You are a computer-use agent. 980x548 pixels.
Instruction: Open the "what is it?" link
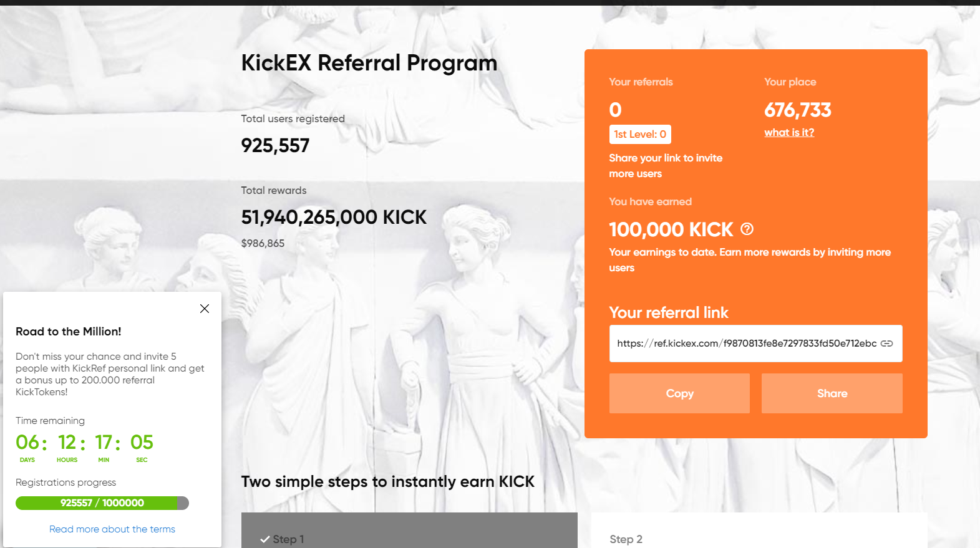click(x=789, y=132)
